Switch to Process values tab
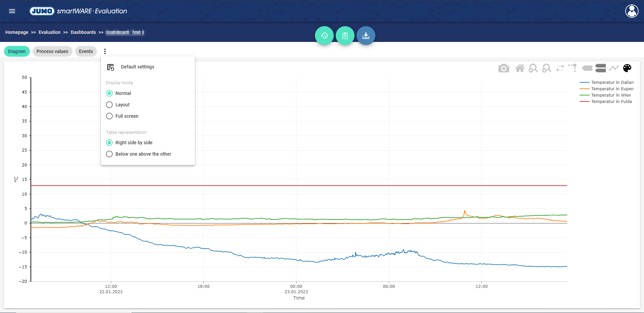Viewport: 644px width, 313px height. (x=52, y=51)
